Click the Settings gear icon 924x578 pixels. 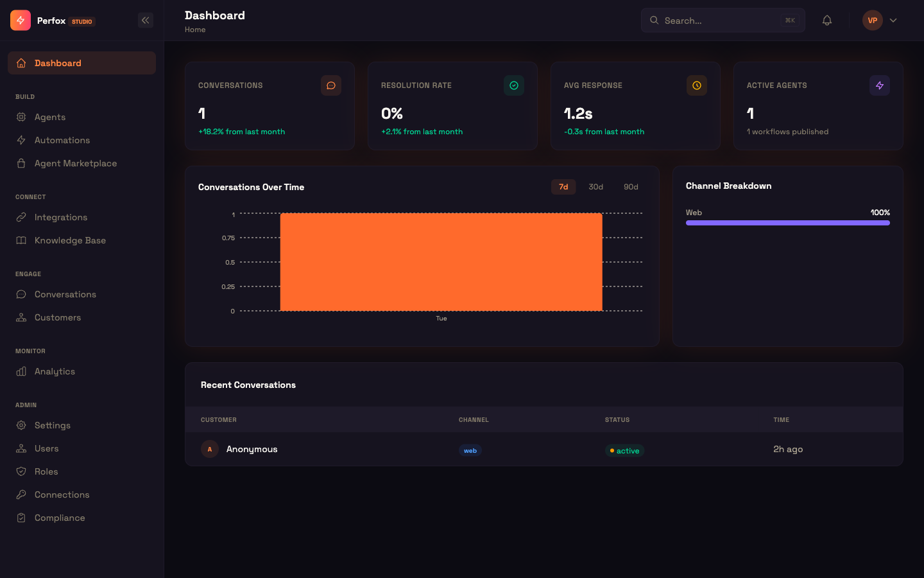pos(21,425)
